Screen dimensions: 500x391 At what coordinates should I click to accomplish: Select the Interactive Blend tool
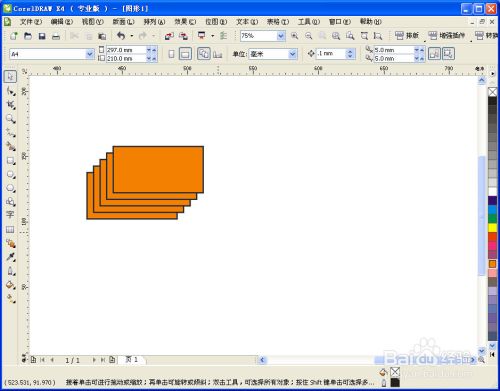tap(11, 244)
